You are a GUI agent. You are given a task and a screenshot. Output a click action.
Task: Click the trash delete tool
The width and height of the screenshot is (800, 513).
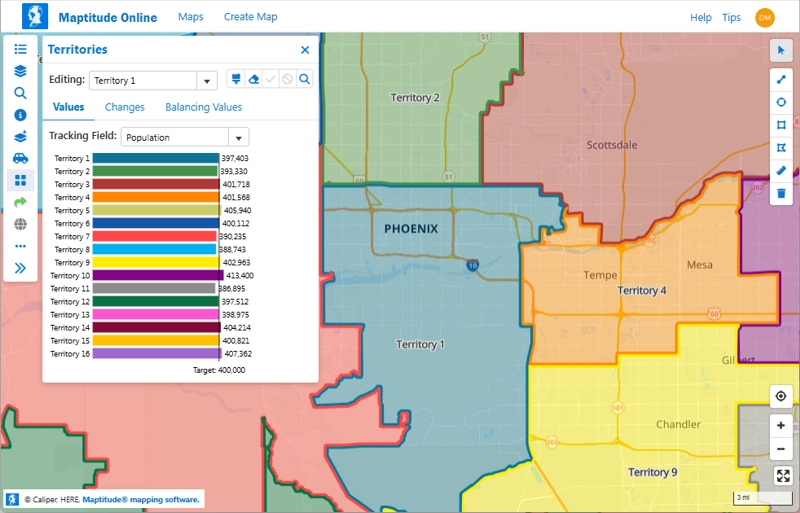tap(782, 193)
